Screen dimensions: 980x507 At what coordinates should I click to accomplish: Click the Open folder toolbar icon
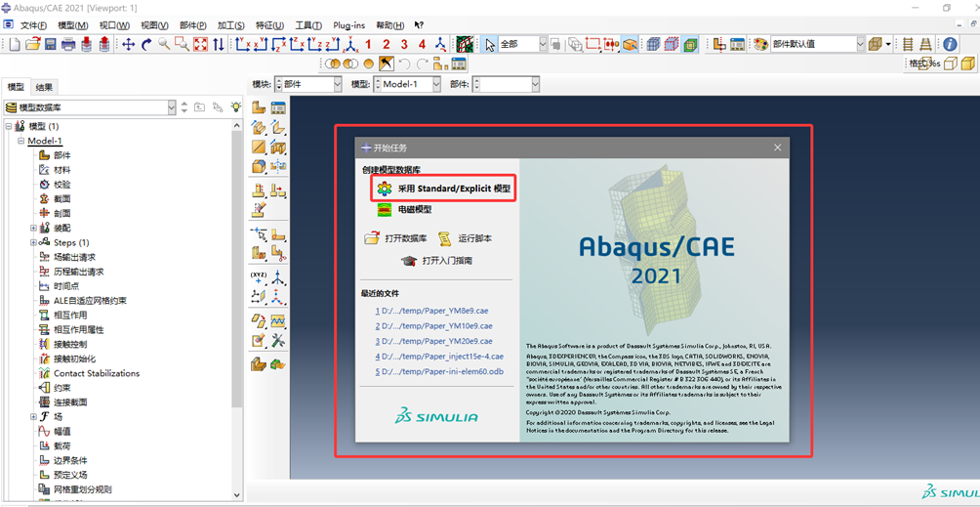coord(32,44)
